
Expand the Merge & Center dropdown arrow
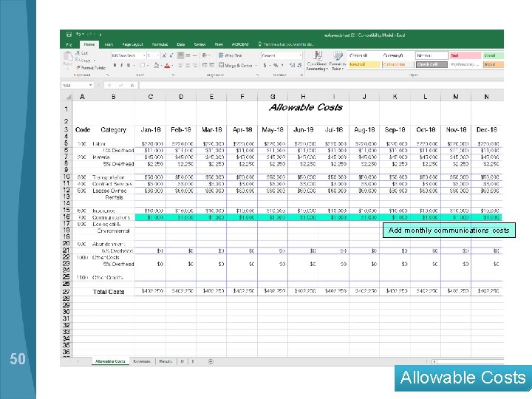point(256,65)
